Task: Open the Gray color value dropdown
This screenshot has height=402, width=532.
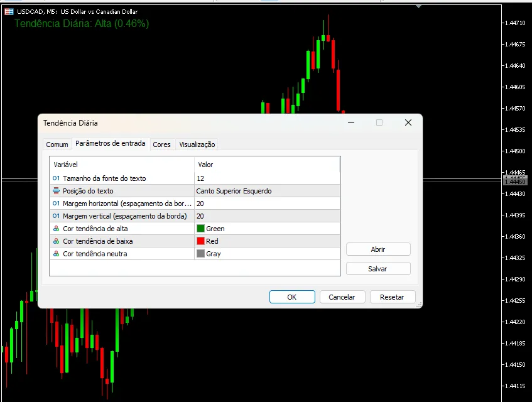Action: click(x=267, y=254)
